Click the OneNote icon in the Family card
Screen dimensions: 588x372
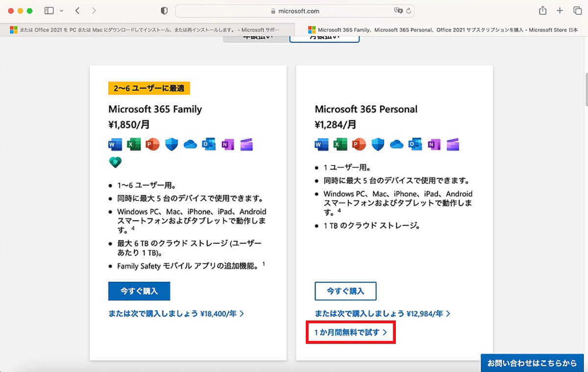pyautogui.click(x=227, y=144)
